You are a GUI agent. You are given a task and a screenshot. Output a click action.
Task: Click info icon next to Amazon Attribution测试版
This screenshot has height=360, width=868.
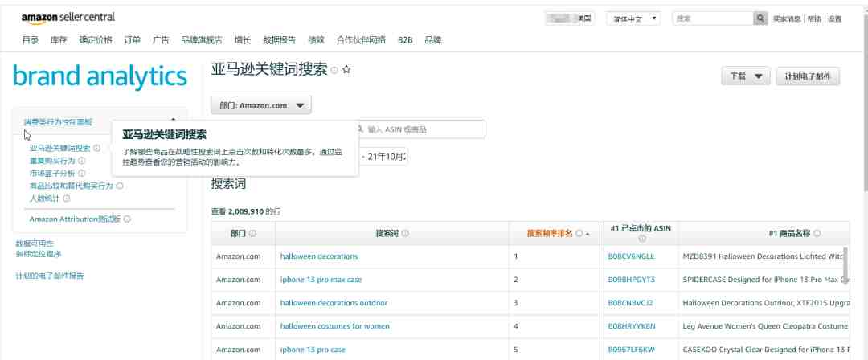tap(127, 219)
